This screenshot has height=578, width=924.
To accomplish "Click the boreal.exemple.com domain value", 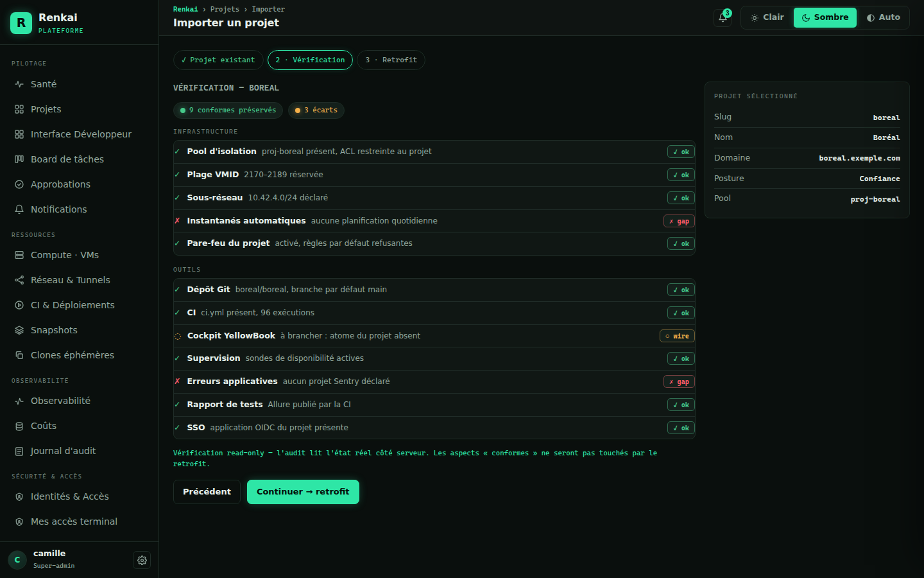I will [x=859, y=158].
